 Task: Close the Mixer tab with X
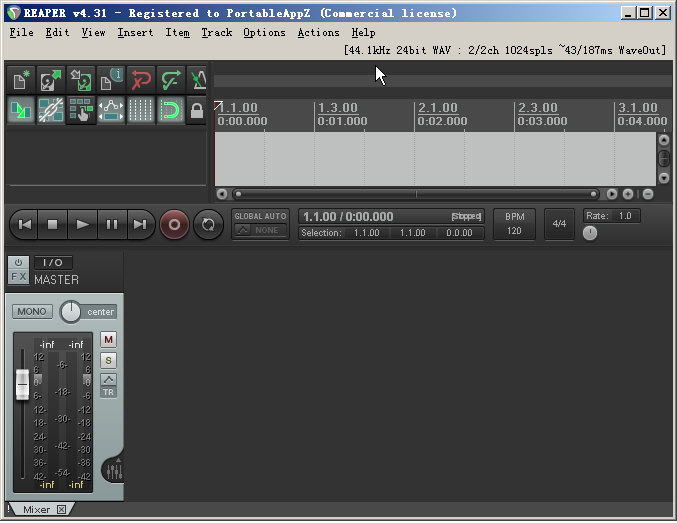click(62, 510)
